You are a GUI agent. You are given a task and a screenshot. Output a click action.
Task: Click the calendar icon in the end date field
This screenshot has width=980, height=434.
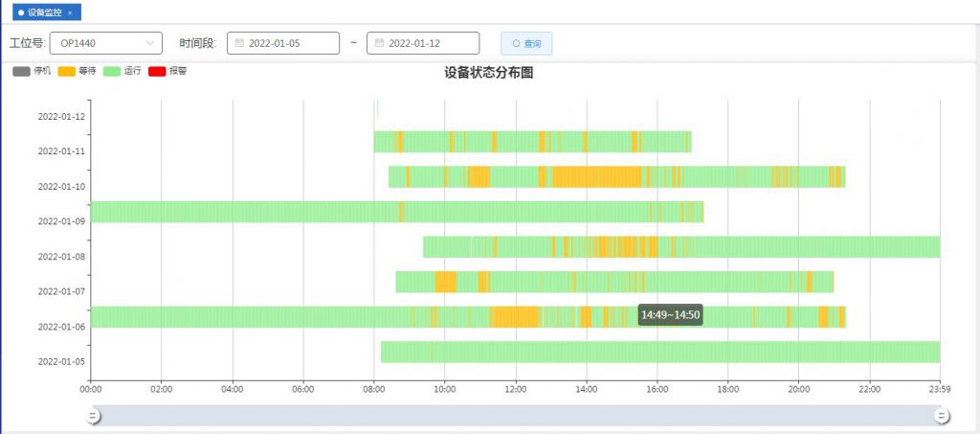[379, 43]
